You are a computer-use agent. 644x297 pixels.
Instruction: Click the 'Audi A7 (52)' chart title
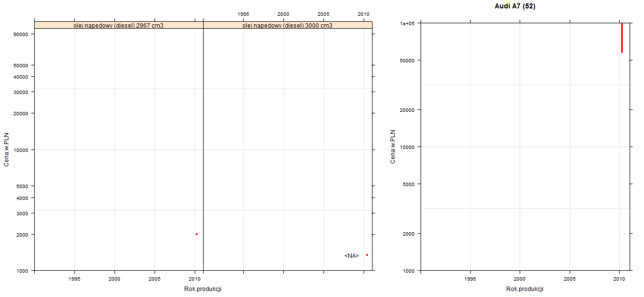point(515,6)
